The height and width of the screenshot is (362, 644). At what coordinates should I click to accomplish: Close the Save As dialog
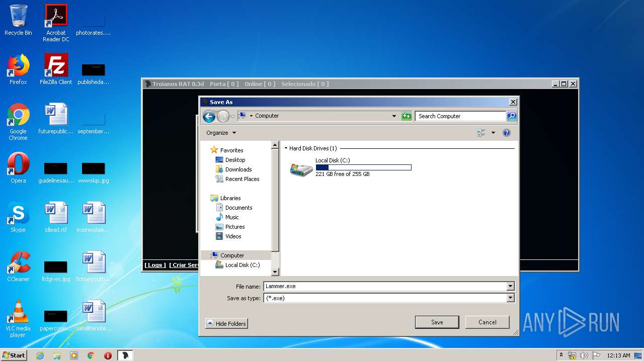tap(513, 102)
